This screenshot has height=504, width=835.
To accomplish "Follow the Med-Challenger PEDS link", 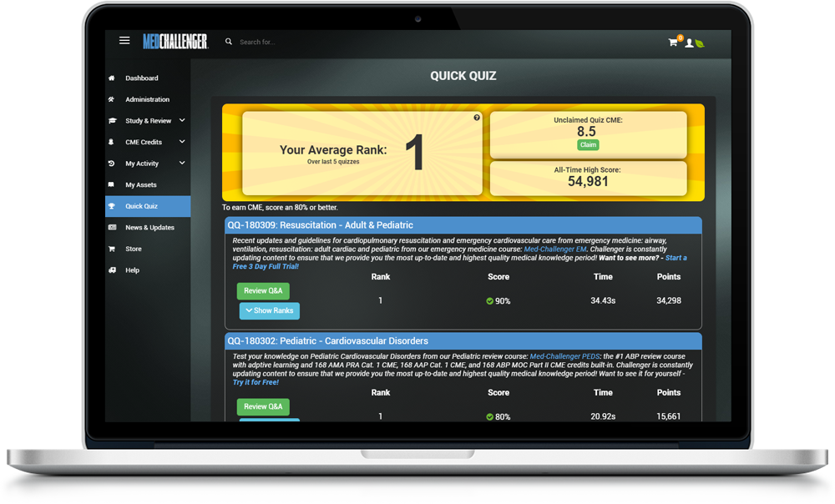I will point(564,356).
